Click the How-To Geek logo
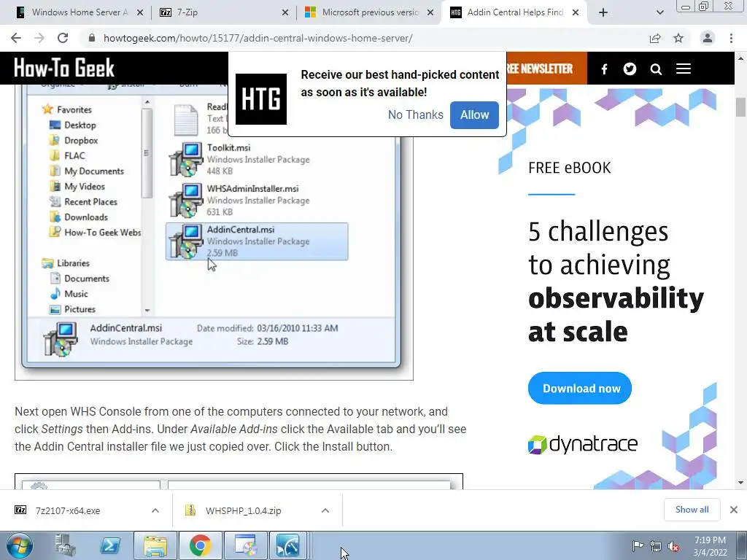The width and height of the screenshot is (747, 560). tap(64, 68)
